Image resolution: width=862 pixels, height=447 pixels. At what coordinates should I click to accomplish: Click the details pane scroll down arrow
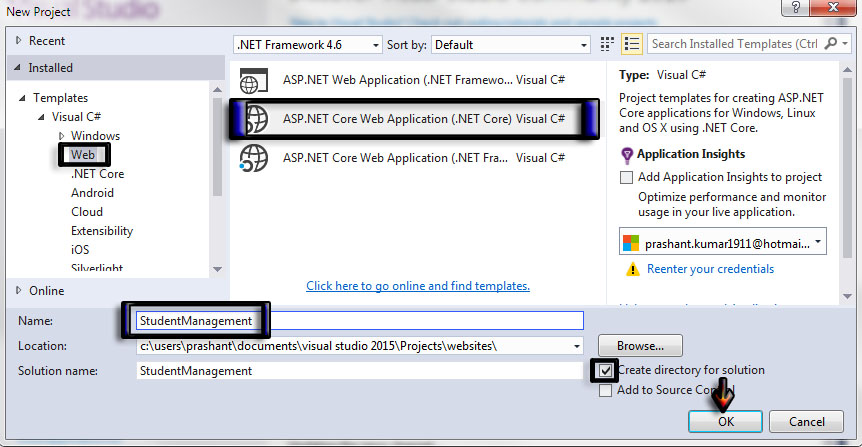point(847,296)
